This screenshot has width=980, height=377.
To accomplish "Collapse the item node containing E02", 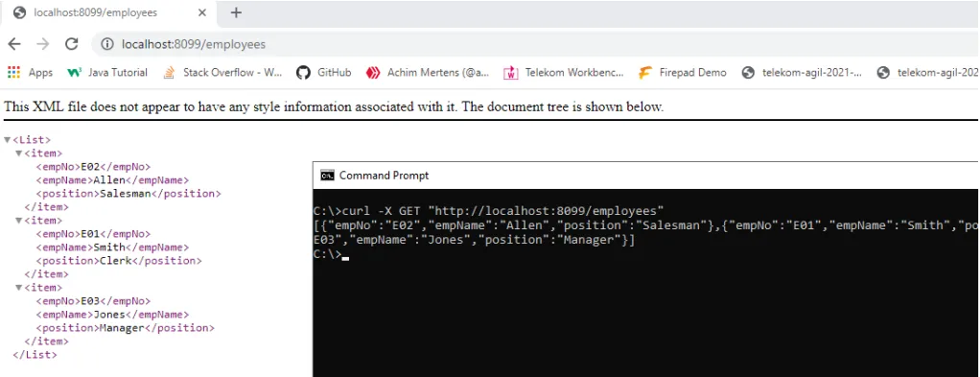I will pyautogui.click(x=19, y=153).
